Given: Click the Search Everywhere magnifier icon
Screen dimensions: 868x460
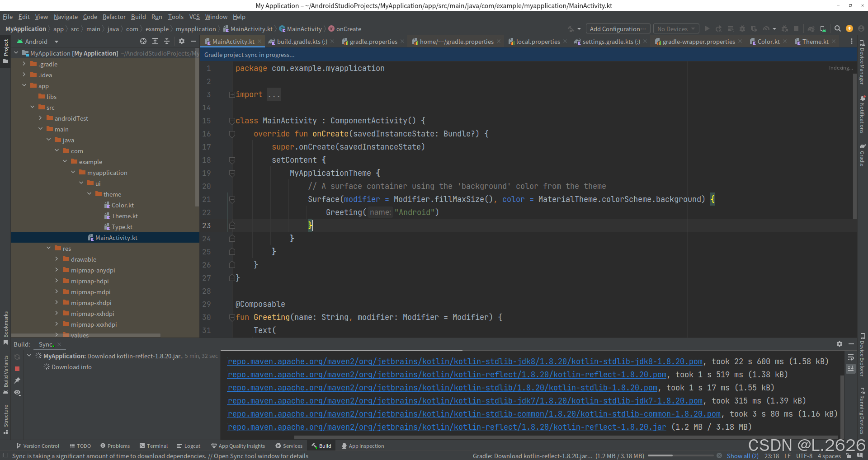Looking at the screenshot, I should coord(837,28).
